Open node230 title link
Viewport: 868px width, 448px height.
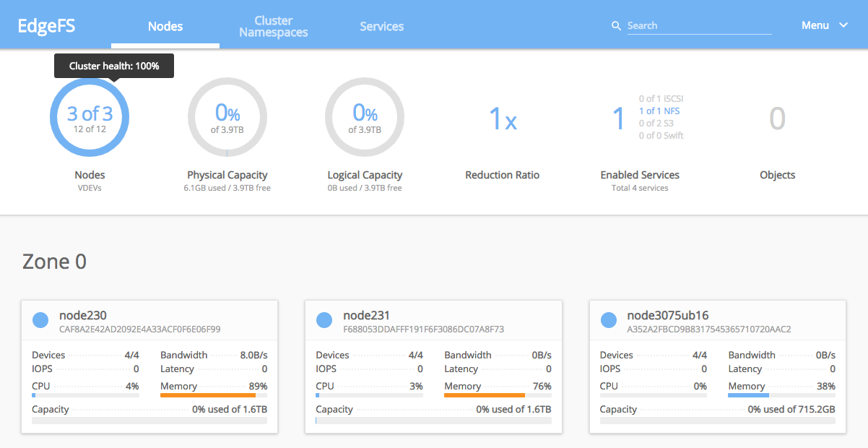click(x=82, y=315)
